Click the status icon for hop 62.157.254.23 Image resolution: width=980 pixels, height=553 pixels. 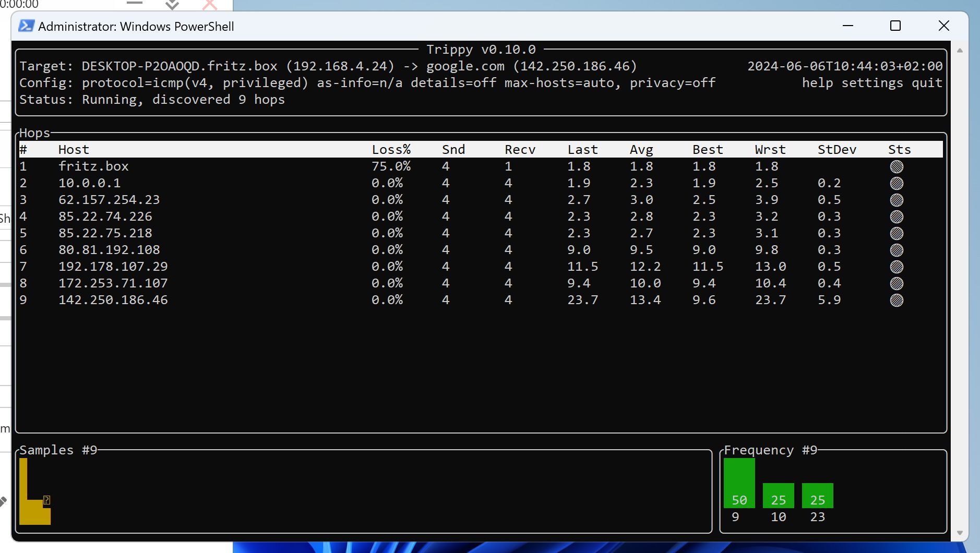(897, 200)
